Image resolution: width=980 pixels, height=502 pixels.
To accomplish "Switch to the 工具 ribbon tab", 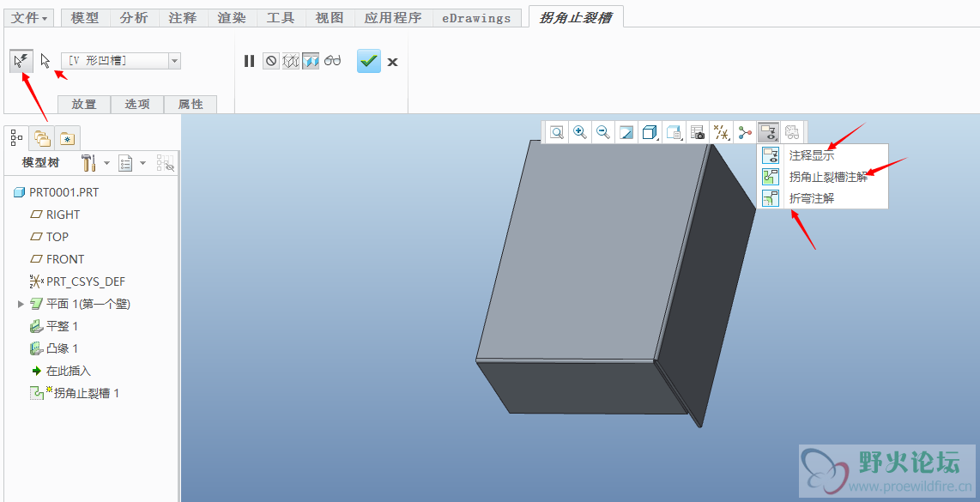I will pyautogui.click(x=280, y=18).
